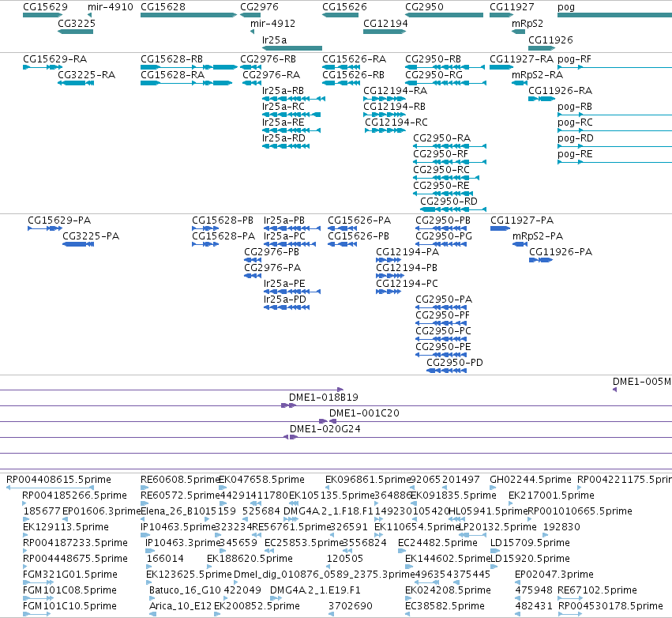Select protein Ir25a-PD
This screenshot has height=618, width=672.
point(287,307)
